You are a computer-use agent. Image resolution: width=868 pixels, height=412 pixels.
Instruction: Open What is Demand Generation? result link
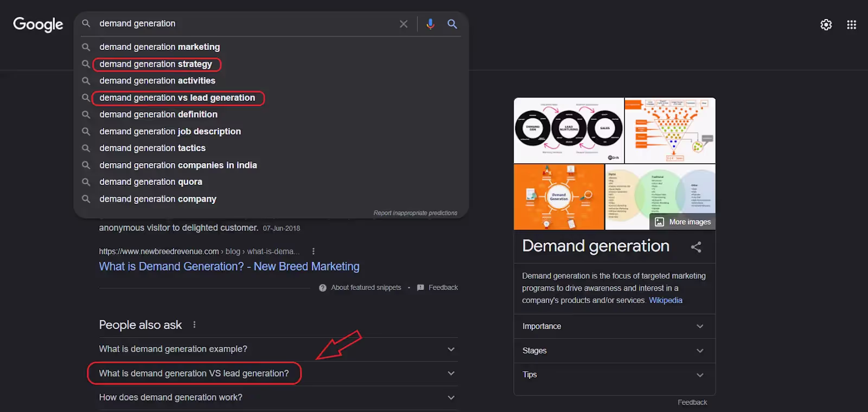(229, 266)
